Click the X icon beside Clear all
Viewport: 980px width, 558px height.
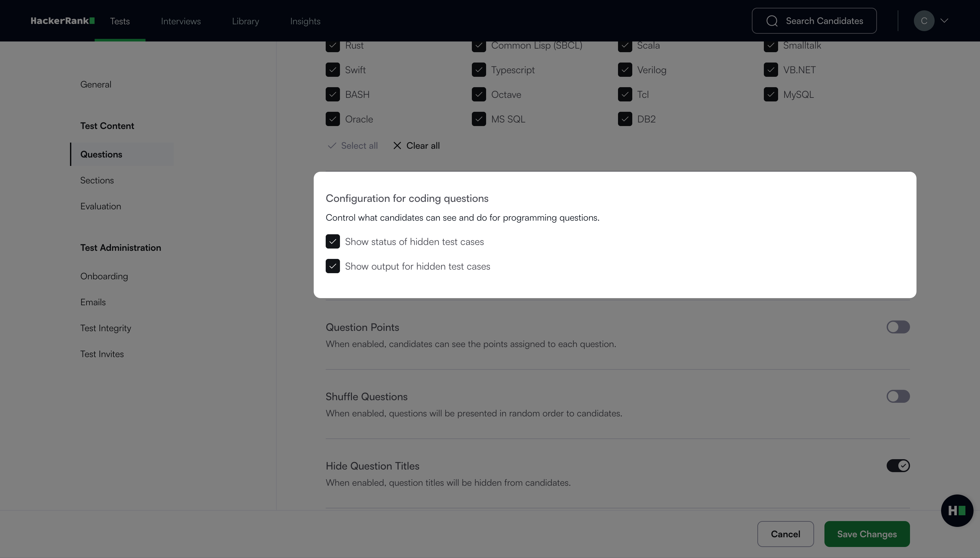[397, 145]
